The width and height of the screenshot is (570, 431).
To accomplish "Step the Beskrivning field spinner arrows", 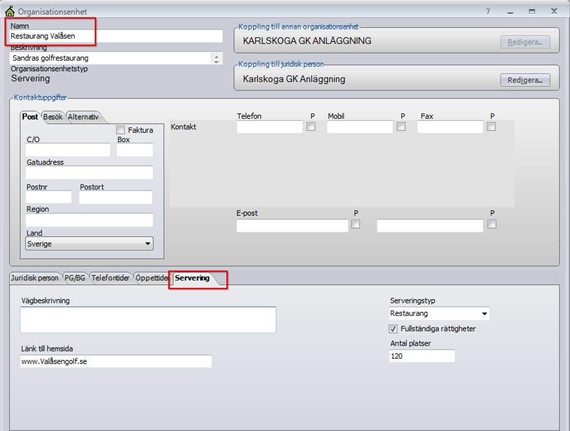I will [x=217, y=58].
